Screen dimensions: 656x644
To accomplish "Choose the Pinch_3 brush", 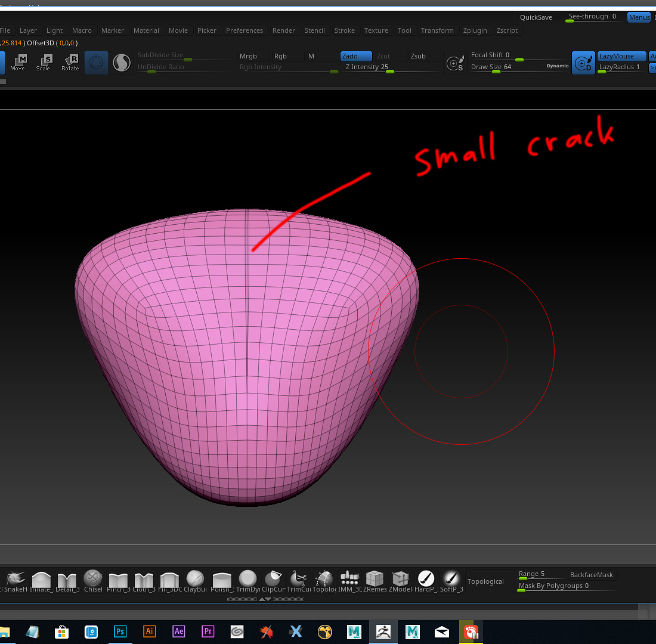I will coord(119,581).
